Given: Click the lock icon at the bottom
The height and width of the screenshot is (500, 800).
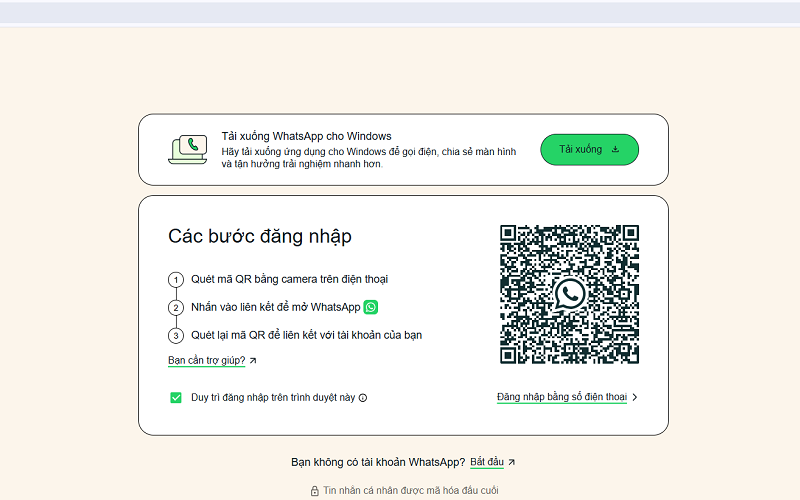Looking at the screenshot, I should click(314, 491).
